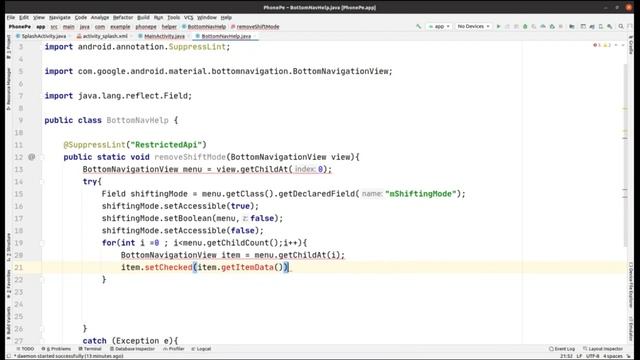This screenshot has height=360, width=640.
Task: Open the Emulator sidebar tab
Action: 631,329
